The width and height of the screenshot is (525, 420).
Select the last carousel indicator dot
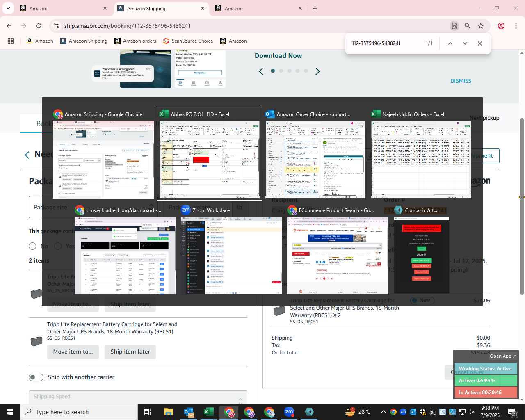pyautogui.click(x=306, y=71)
